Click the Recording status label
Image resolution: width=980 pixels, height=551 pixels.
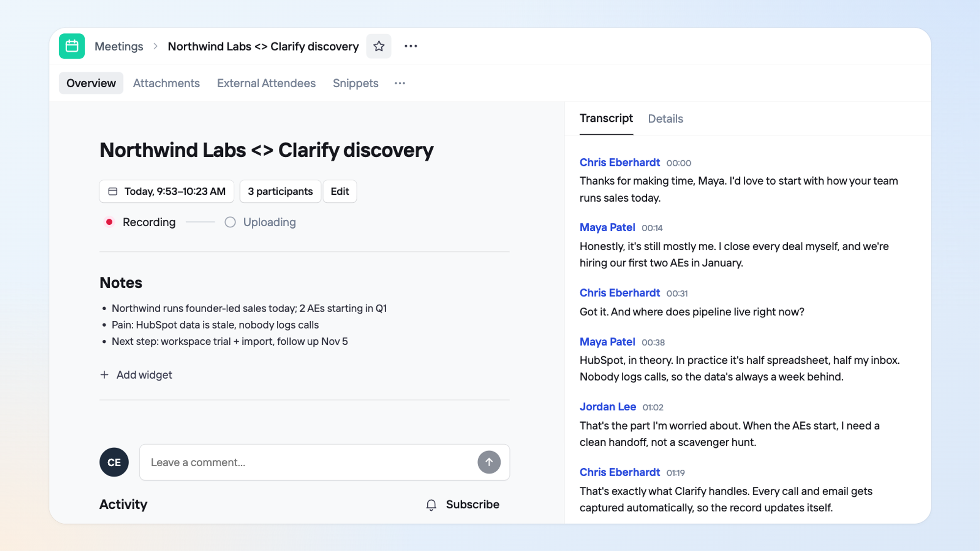coord(149,222)
